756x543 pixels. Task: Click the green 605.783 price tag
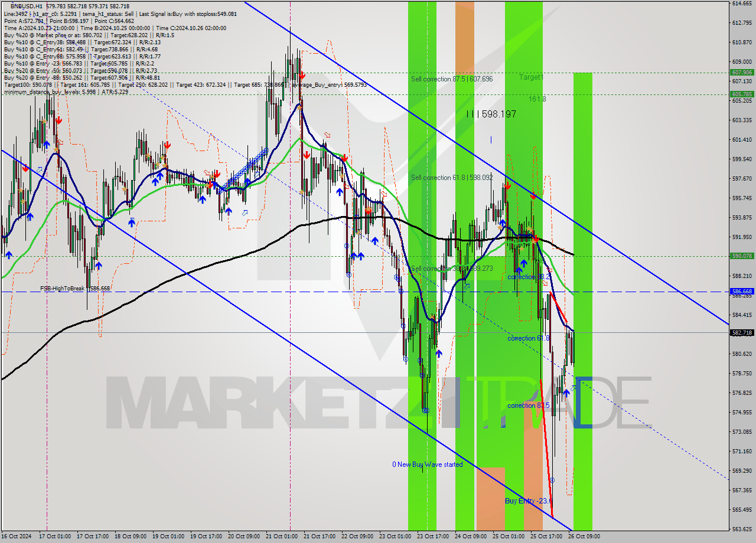click(742, 94)
